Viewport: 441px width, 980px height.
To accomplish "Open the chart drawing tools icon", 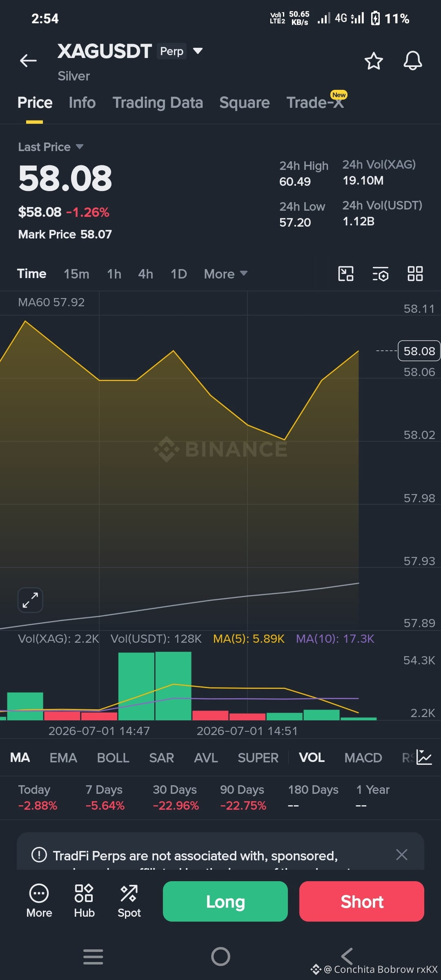I will pos(346,274).
